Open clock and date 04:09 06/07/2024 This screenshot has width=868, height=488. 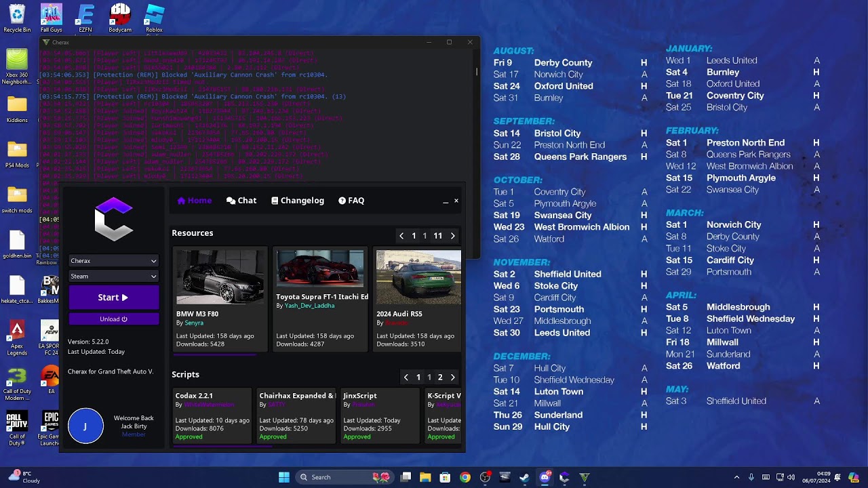tap(816, 477)
